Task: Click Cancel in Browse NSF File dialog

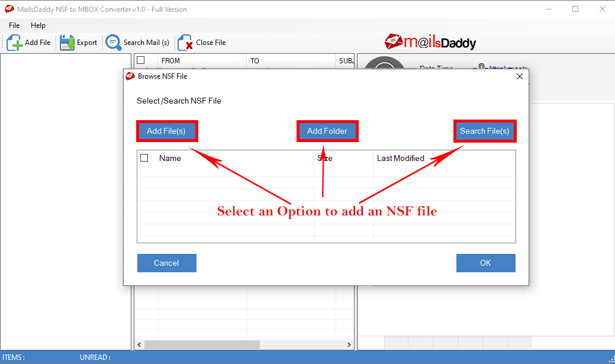Action: click(167, 263)
